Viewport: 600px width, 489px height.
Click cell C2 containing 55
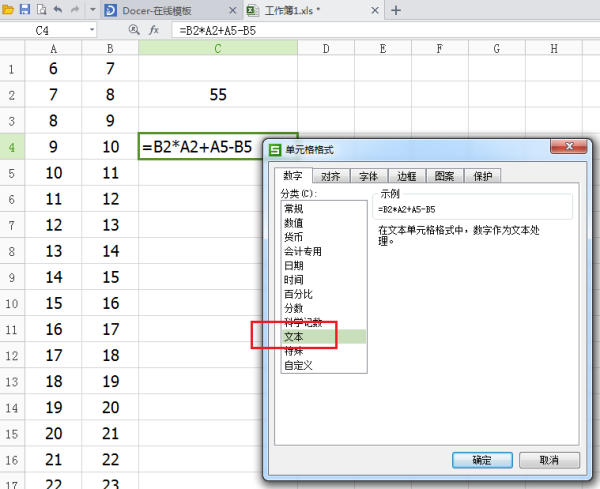click(x=218, y=95)
